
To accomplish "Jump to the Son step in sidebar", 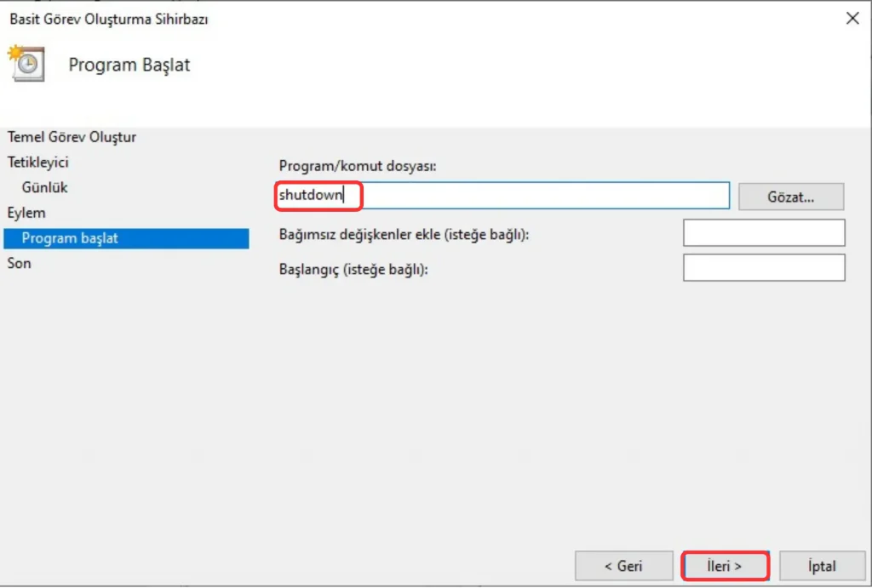I will click(19, 264).
